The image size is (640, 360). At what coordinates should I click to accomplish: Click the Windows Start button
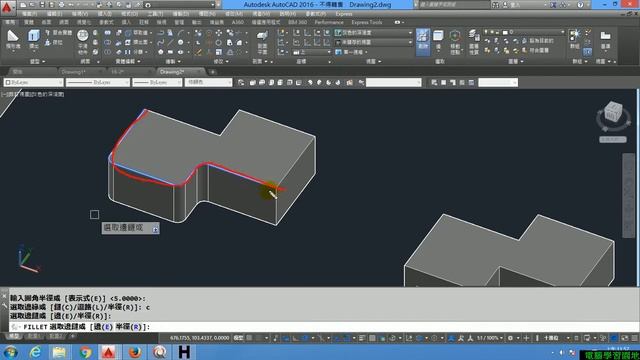click(11, 352)
